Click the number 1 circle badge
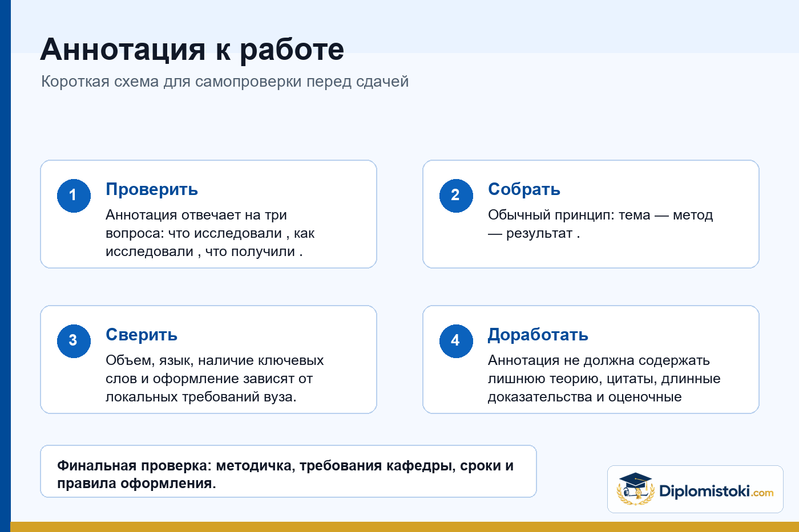Screen dimensions: 799x532 coord(74,196)
